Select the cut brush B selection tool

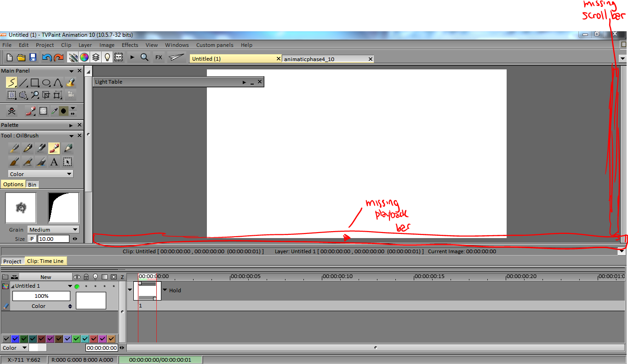pos(11,95)
